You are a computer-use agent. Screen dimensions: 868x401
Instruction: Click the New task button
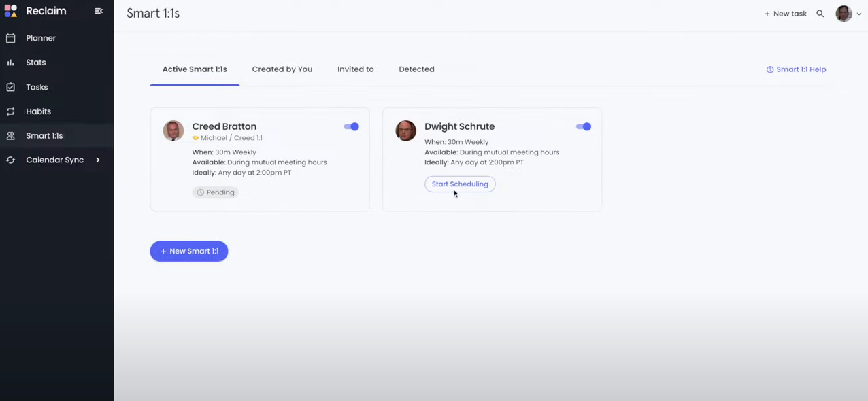(x=785, y=14)
